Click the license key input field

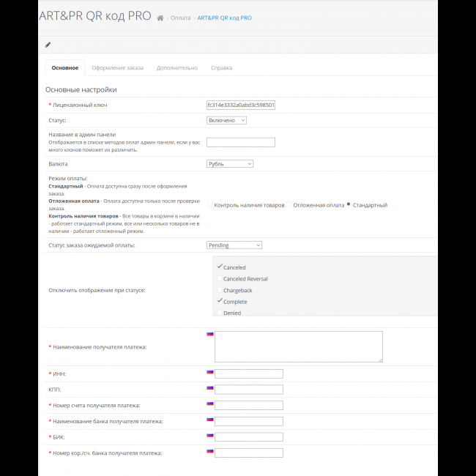pos(241,105)
